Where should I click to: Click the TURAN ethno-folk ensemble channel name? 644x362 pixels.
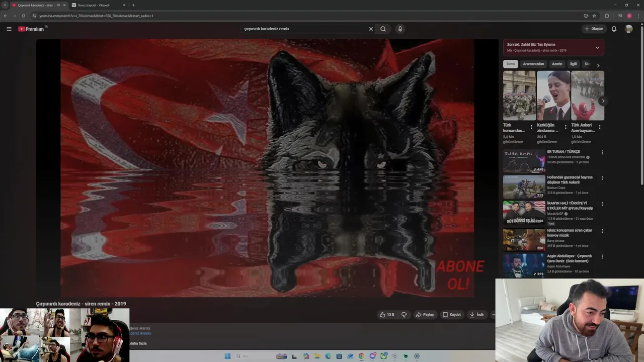pos(566,157)
